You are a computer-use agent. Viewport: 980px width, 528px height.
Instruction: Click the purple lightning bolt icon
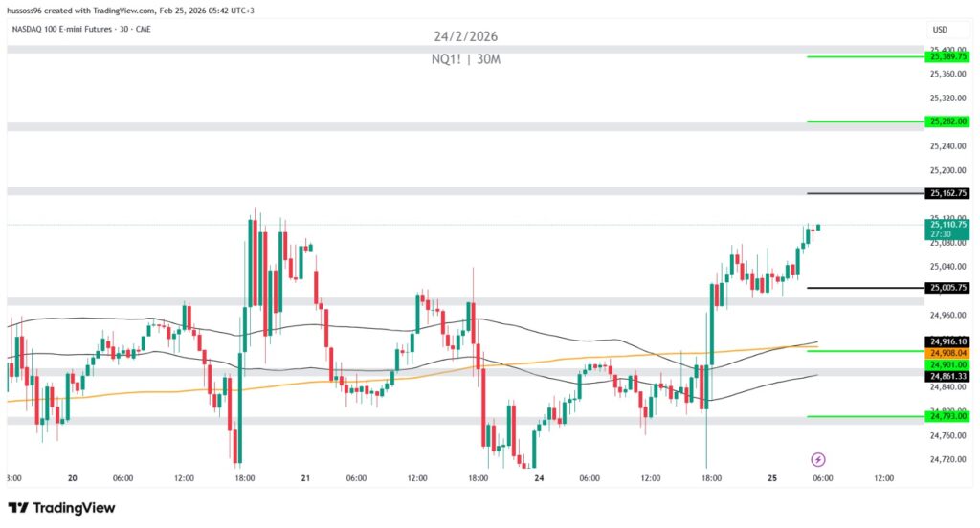[x=818, y=460]
